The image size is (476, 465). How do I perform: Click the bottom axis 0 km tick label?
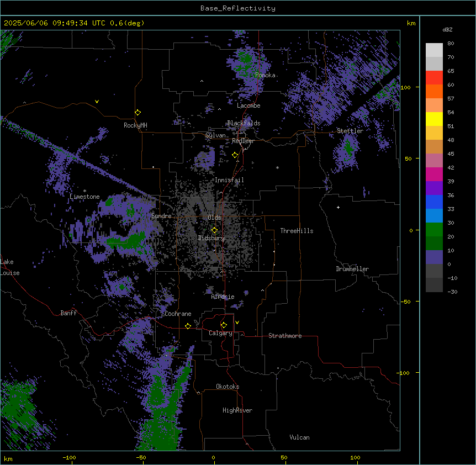[x=213, y=458]
